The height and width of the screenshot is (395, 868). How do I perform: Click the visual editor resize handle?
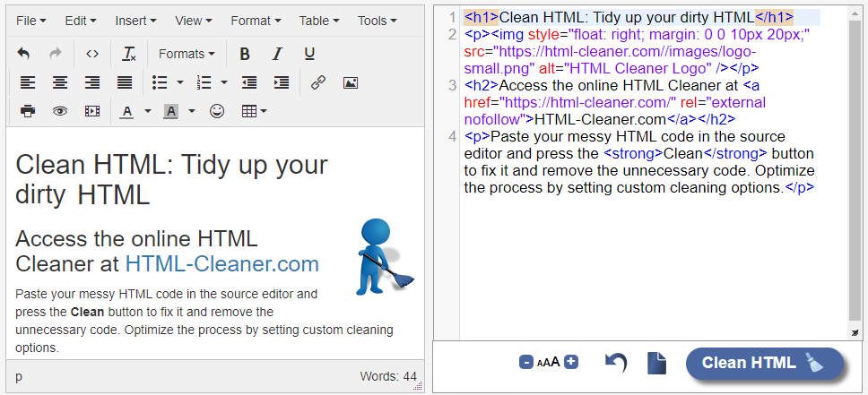tap(419, 385)
